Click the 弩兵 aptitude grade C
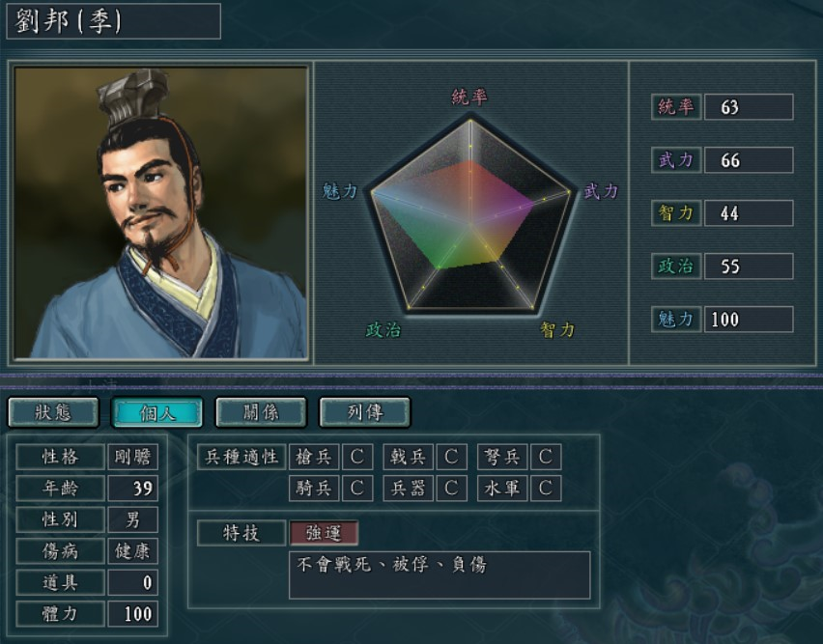 (546, 457)
